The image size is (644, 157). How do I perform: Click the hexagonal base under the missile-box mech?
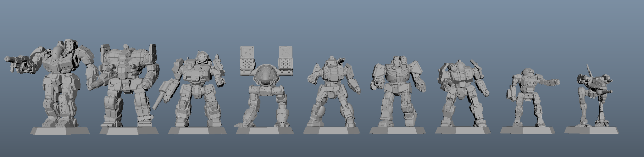coord(264,130)
